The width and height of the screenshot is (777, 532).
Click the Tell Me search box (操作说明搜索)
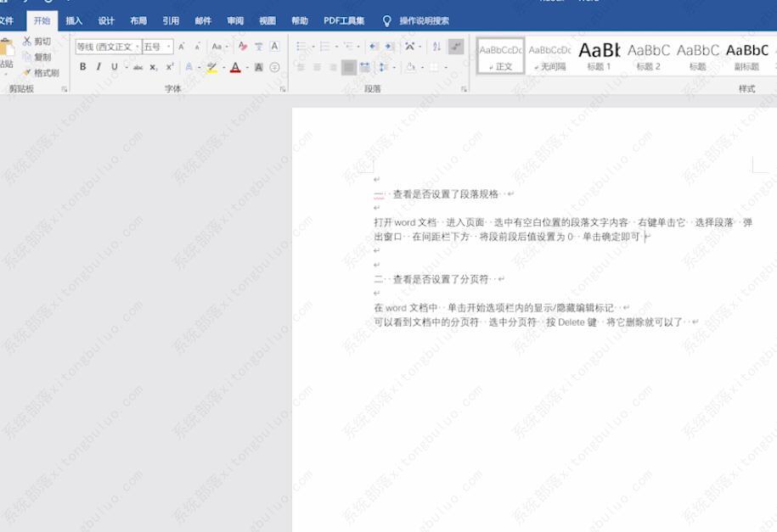tap(425, 21)
